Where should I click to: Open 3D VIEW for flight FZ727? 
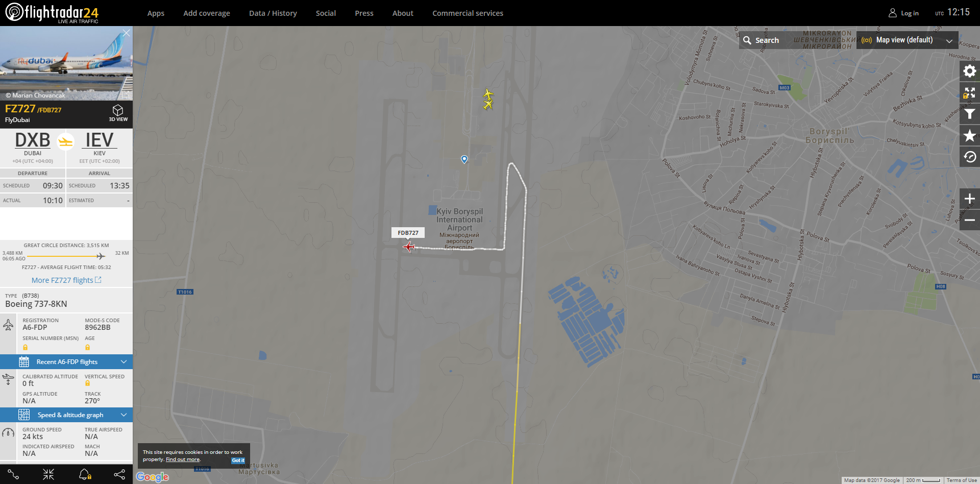(118, 113)
